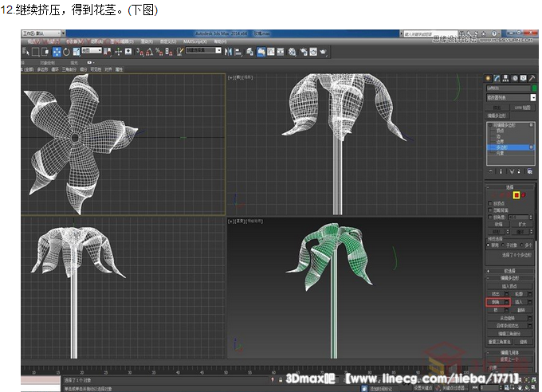The width and height of the screenshot is (542, 392).
Task: Click the teapot Render Production icon
Action: tap(323, 52)
